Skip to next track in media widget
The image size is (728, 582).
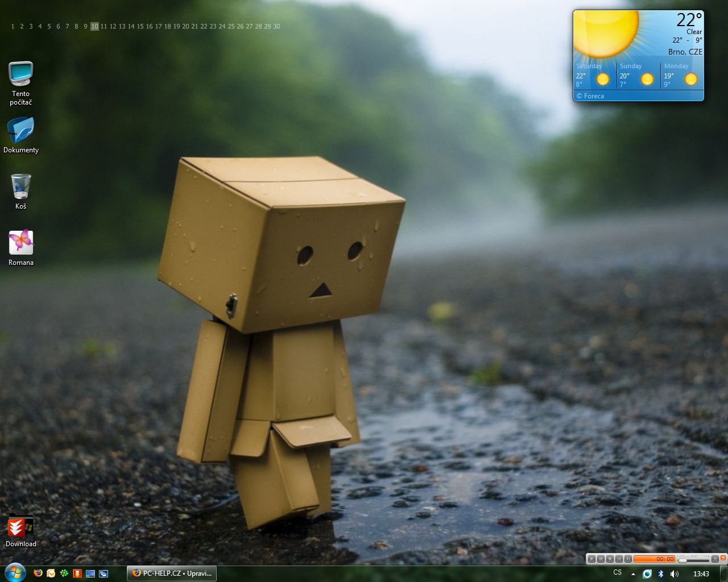click(628, 559)
